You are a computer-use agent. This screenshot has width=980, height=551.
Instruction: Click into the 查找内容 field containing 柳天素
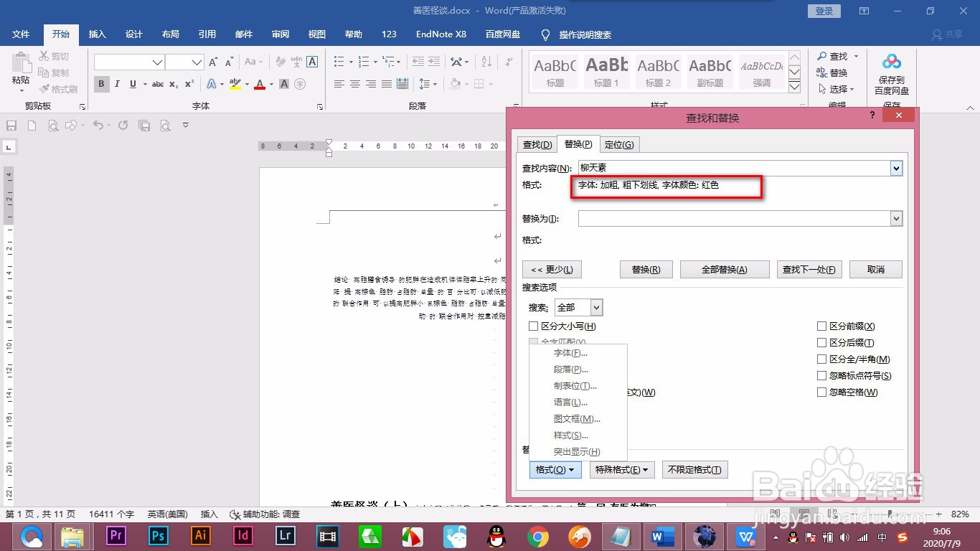coord(734,168)
